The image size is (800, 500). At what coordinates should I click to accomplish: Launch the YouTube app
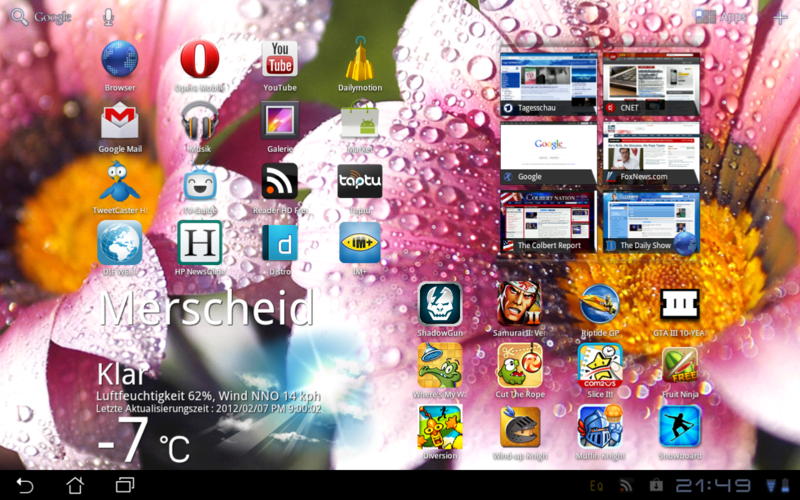click(x=280, y=62)
